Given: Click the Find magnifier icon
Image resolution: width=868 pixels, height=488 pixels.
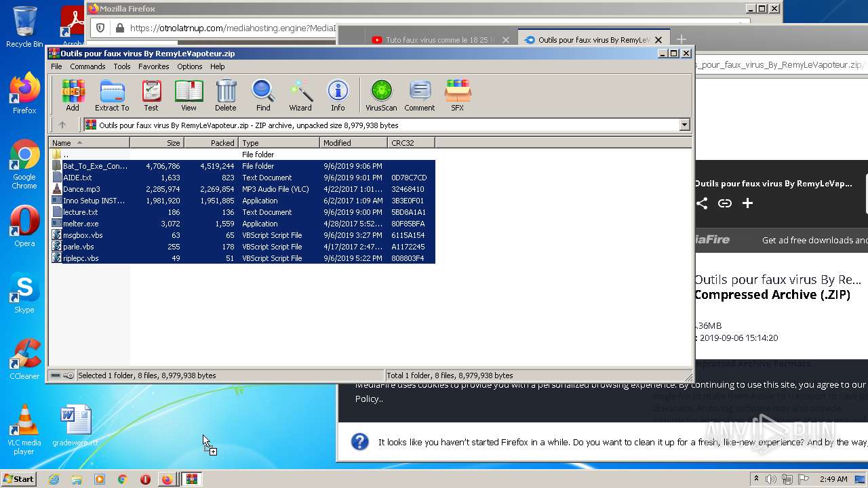Looking at the screenshot, I should pyautogui.click(x=263, y=96).
